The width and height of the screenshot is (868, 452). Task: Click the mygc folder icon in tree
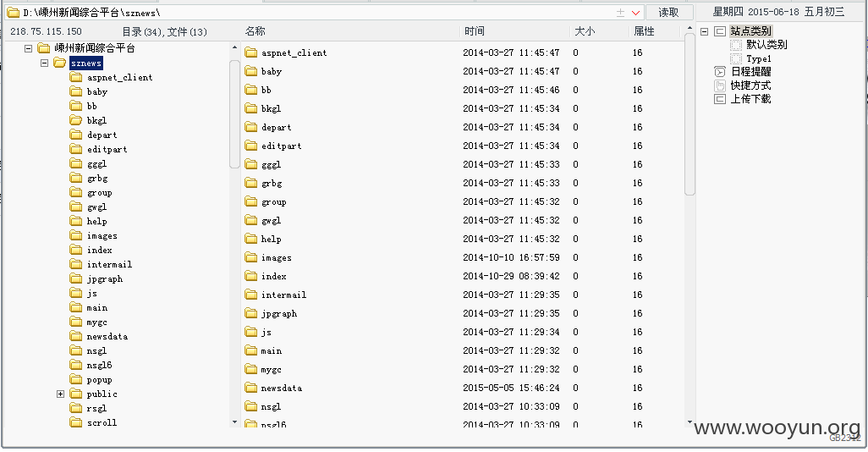[x=76, y=322]
